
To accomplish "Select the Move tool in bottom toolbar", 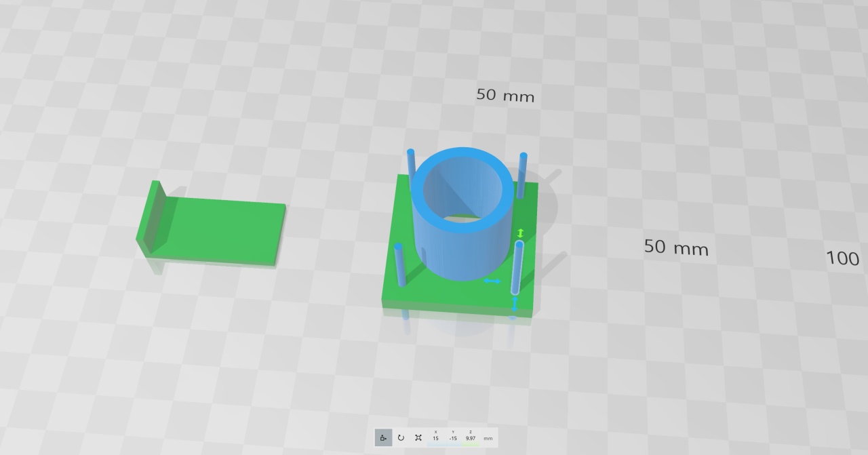I will point(383,437).
